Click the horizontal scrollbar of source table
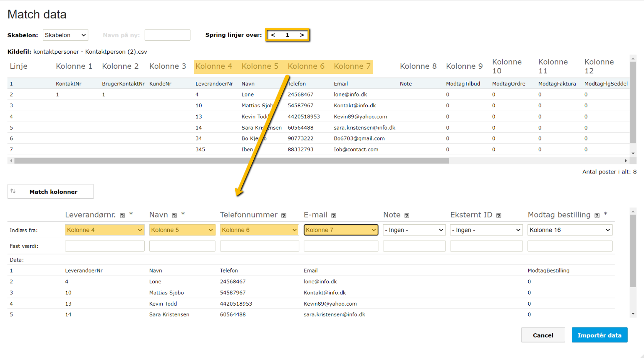This screenshot has width=644, height=358. click(231, 161)
